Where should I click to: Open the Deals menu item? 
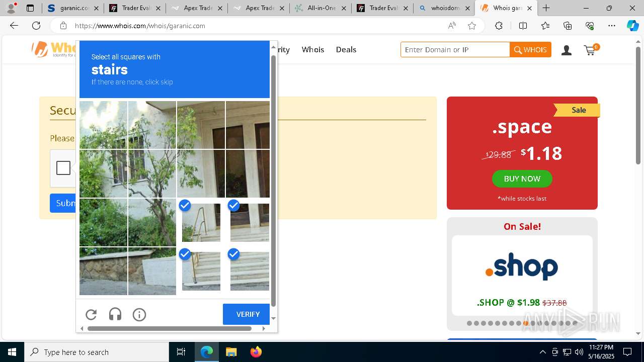[x=346, y=49]
